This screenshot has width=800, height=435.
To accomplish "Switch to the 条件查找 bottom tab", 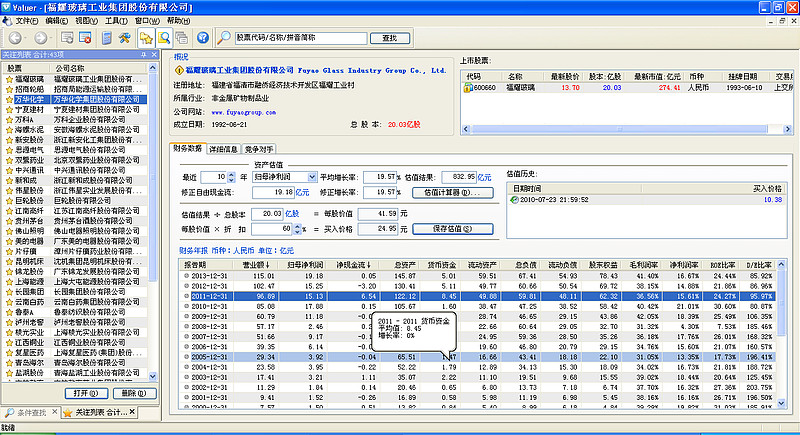I will coord(29,412).
